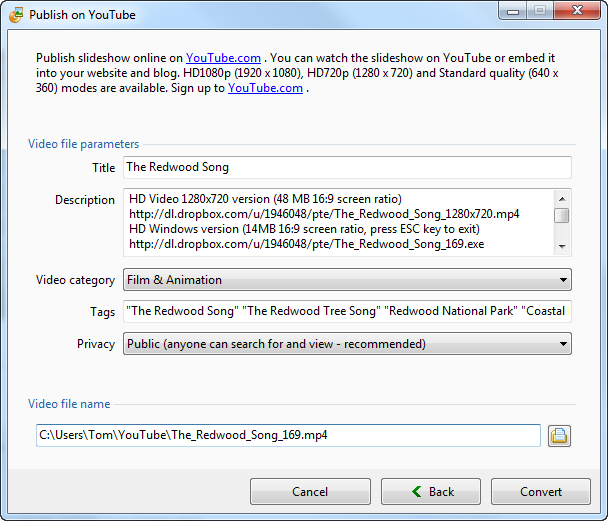
Task: Click the 'HD Windows version' description line
Action: click(304, 229)
